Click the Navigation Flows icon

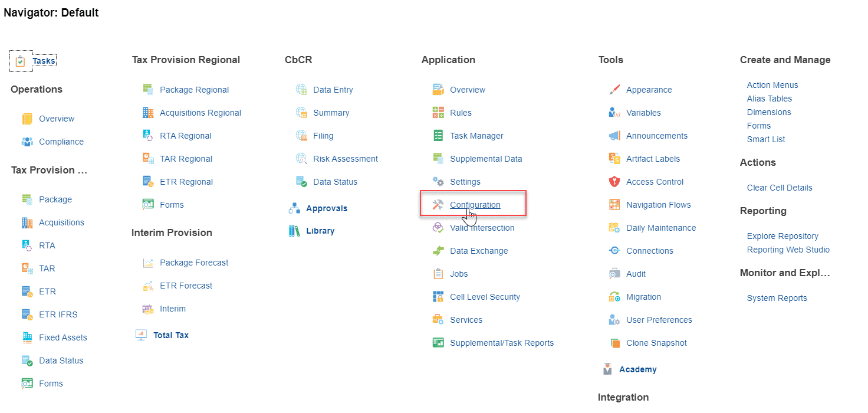[614, 205]
